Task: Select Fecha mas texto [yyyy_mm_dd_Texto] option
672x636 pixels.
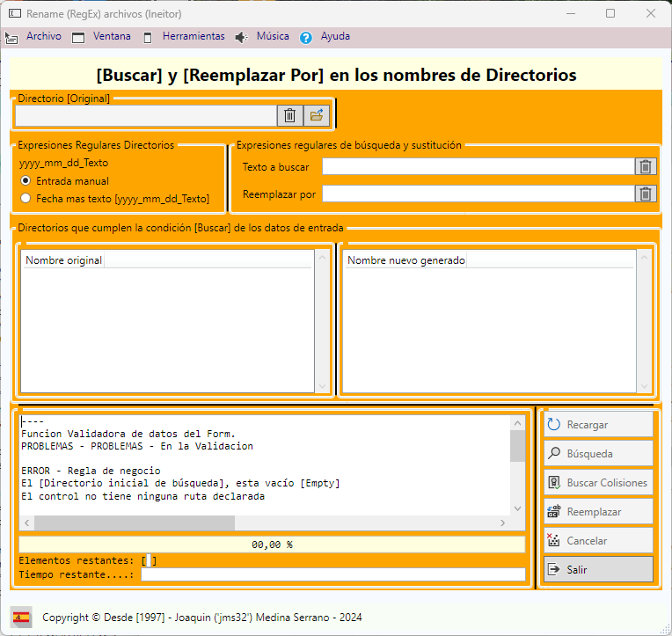Action: click(x=26, y=199)
